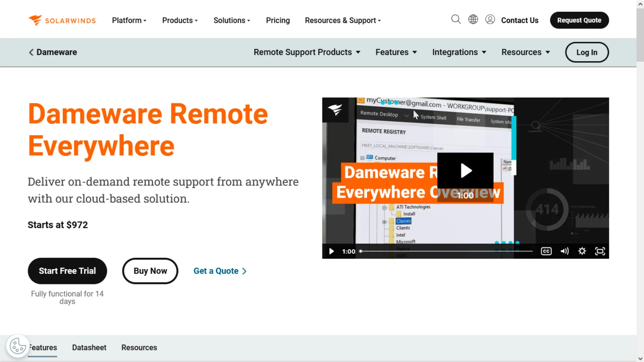
Task: Click the Log In button
Action: tap(587, 52)
